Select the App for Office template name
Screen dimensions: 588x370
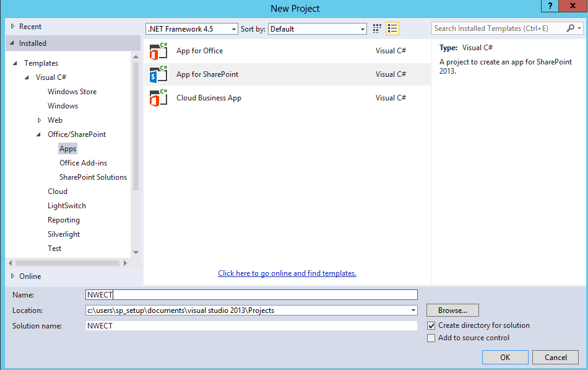click(x=199, y=51)
